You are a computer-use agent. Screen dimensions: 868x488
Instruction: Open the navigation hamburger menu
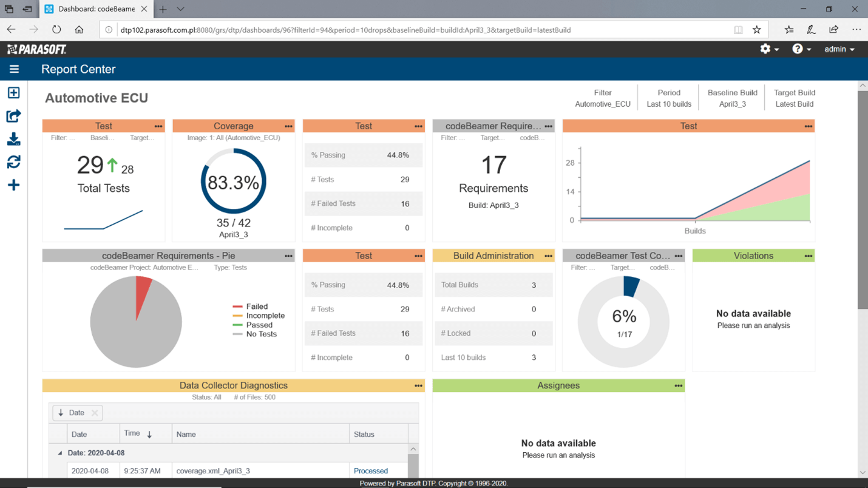click(x=13, y=69)
